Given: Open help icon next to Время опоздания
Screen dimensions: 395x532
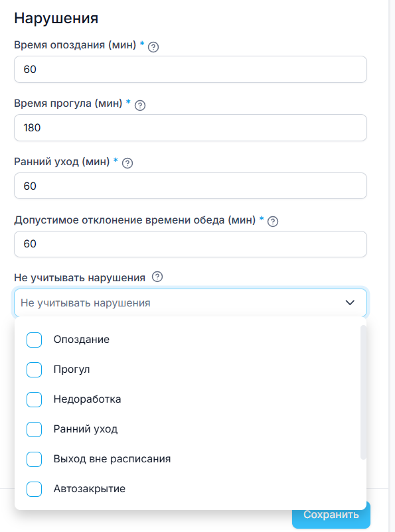Looking at the screenshot, I should [153, 47].
